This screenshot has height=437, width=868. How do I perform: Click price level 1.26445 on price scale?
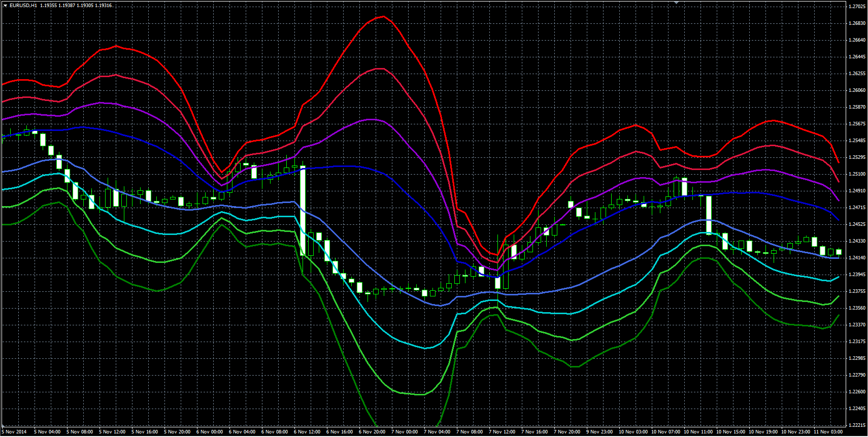pos(857,57)
